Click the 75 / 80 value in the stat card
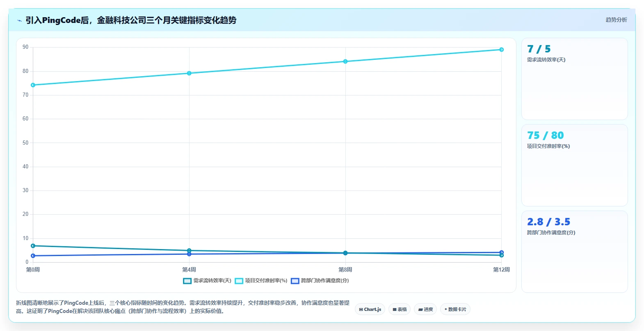 tap(546, 136)
